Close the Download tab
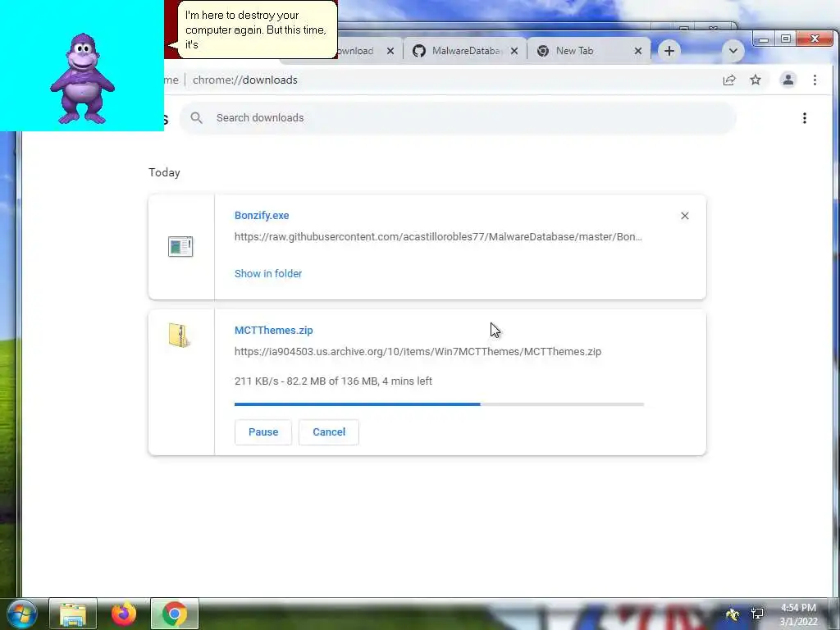This screenshot has height=630, width=840. point(390,51)
